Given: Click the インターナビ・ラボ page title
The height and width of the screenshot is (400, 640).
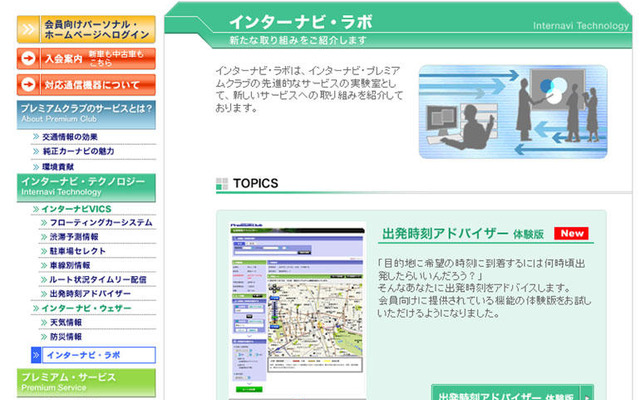Looking at the screenshot, I should [301, 22].
